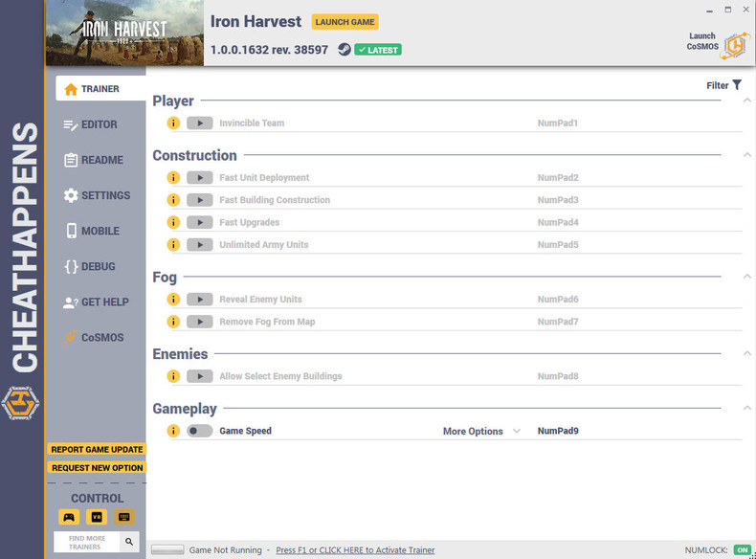Image resolution: width=756 pixels, height=559 pixels.
Task: Click the NumPad1 hotkey for Invincible Team
Action: coord(557,123)
